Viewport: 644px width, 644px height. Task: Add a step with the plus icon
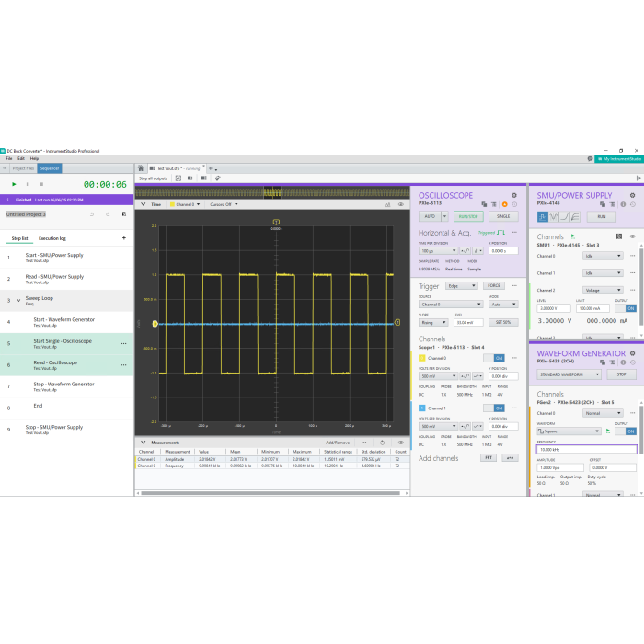(x=124, y=238)
